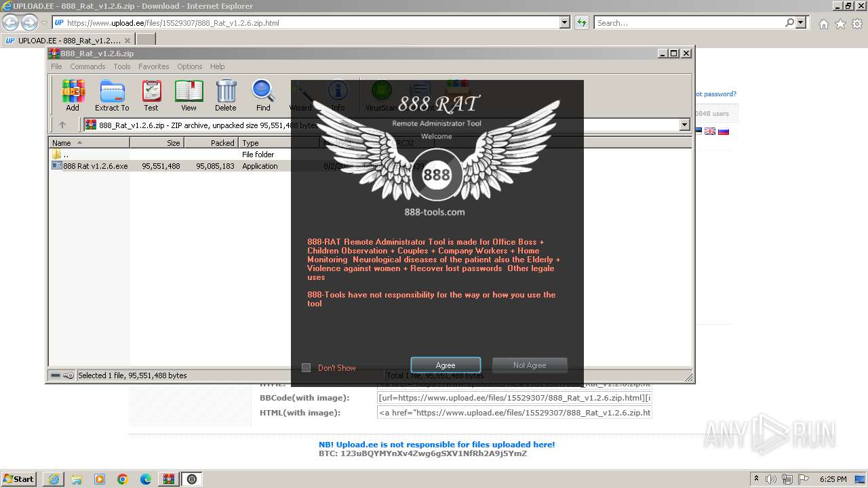Open the WinRAR Help menu
Image resolution: width=868 pixels, height=488 pixels.
(x=218, y=66)
